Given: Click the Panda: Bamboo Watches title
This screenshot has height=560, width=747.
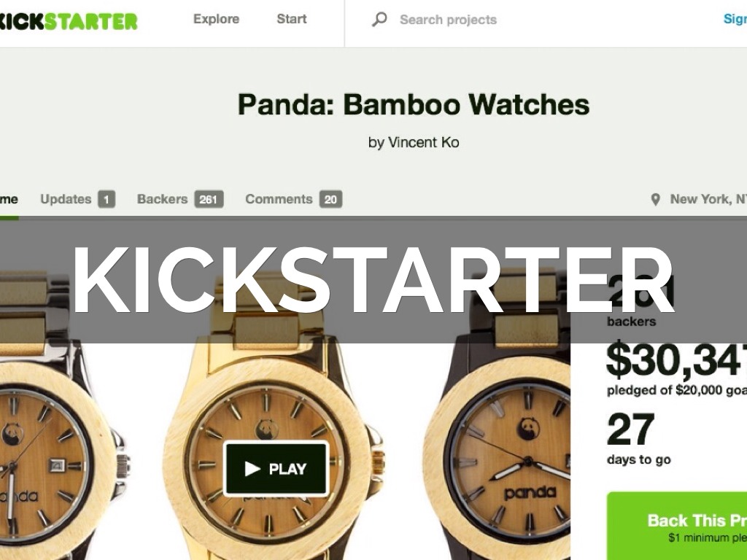Looking at the screenshot, I should click(x=414, y=105).
